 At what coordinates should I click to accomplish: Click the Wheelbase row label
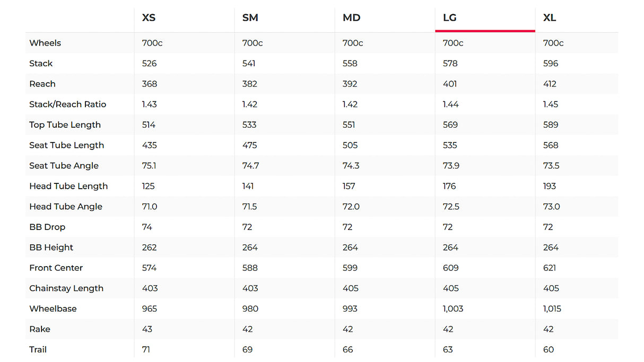pyautogui.click(x=53, y=309)
